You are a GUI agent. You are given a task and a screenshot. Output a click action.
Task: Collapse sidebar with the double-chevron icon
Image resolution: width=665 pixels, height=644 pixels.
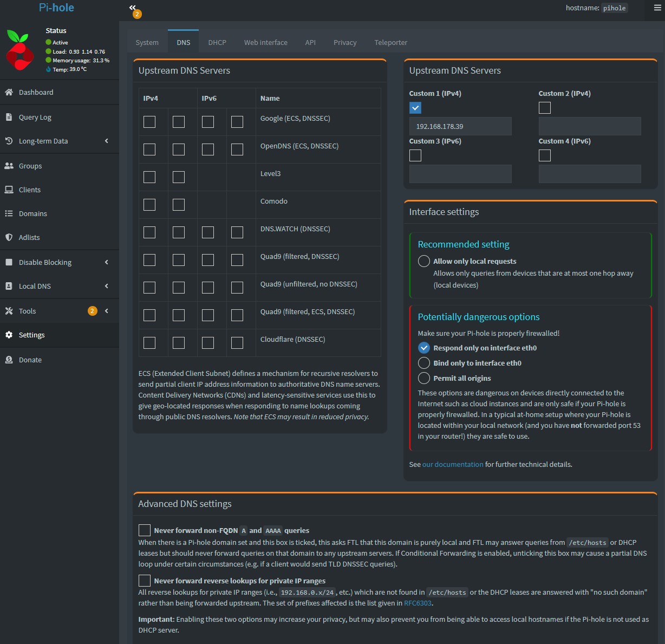click(x=133, y=7)
